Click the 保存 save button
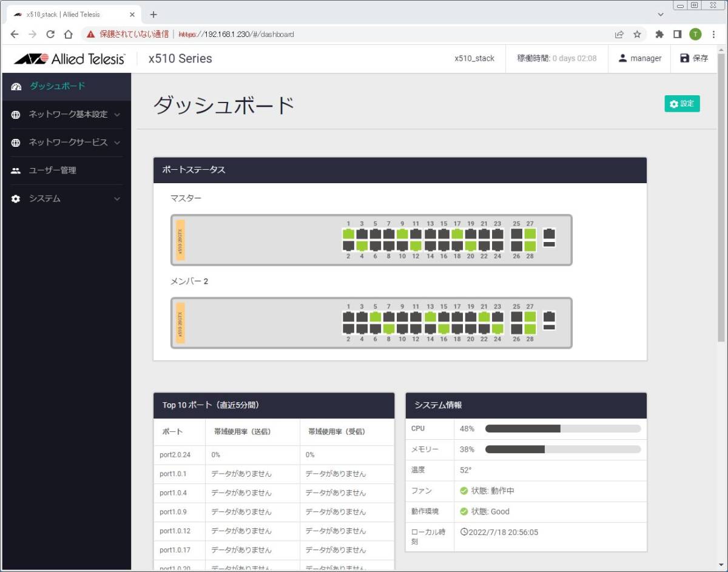 click(x=694, y=58)
